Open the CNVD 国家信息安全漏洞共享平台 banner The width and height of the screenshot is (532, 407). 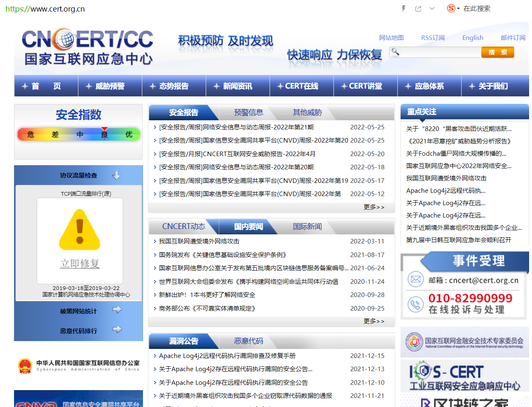(x=79, y=399)
